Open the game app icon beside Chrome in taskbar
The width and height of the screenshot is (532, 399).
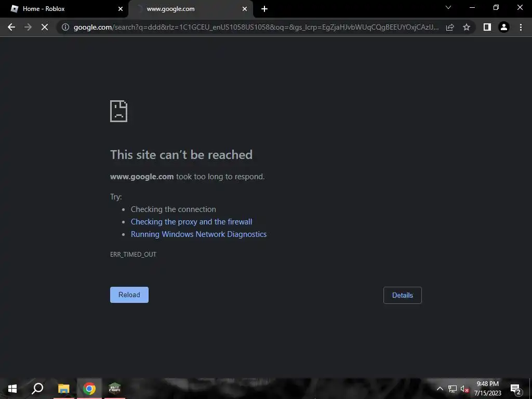[115, 388]
